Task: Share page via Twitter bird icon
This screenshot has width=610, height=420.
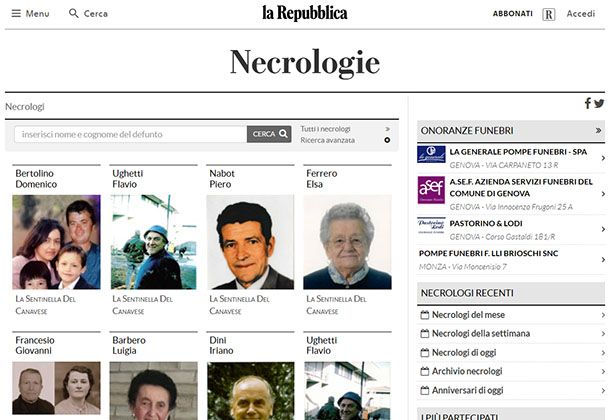Action: [x=599, y=103]
